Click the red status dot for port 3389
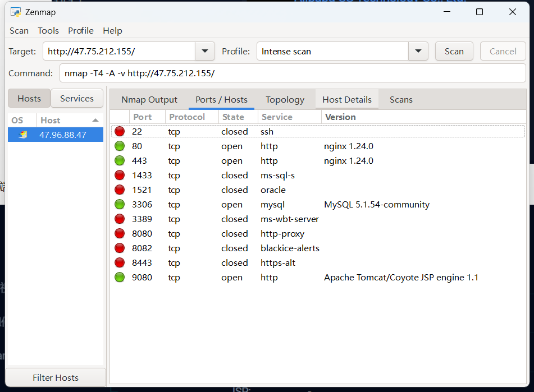This screenshot has height=392, width=534. coord(120,219)
